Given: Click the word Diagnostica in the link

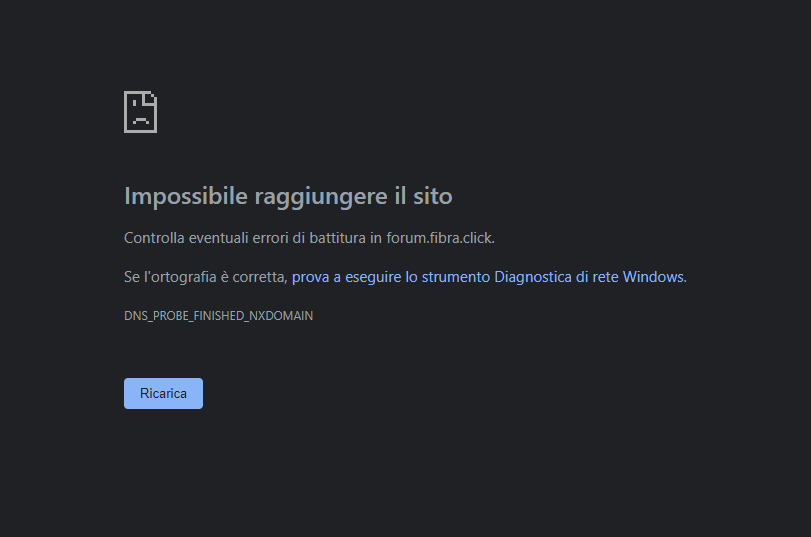Looking at the screenshot, I should [533, 277].
